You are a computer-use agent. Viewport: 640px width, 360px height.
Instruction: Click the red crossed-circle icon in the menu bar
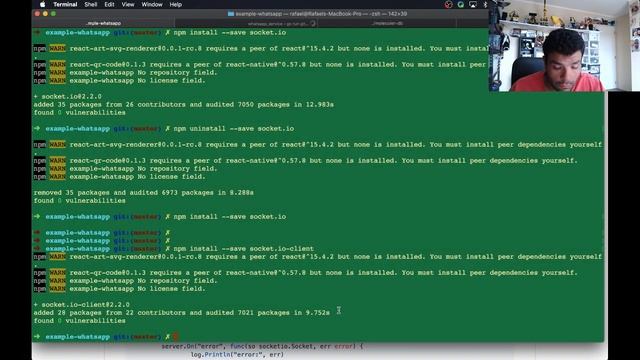(x=449, y=4)
